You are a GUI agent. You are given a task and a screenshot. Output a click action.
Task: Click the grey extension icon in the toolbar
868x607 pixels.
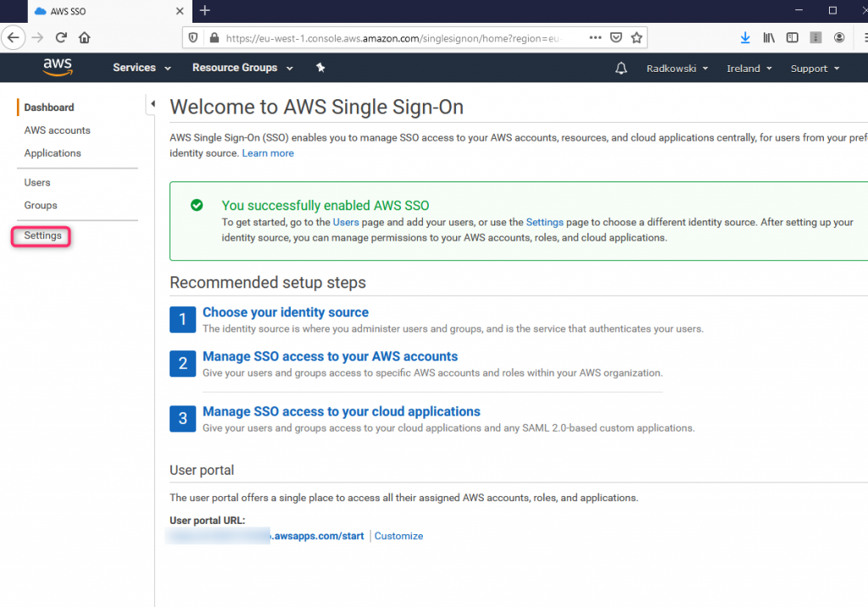click(815, 37)
